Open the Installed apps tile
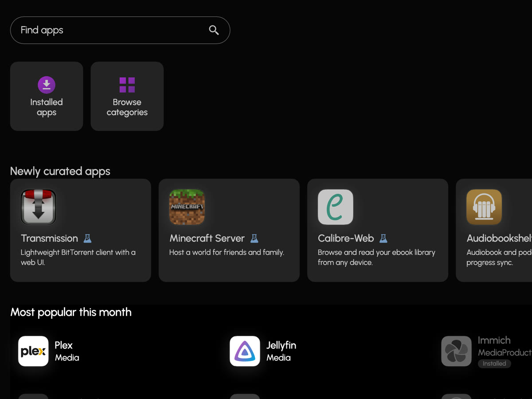The image size is (532, 399). tap(47, 96)
